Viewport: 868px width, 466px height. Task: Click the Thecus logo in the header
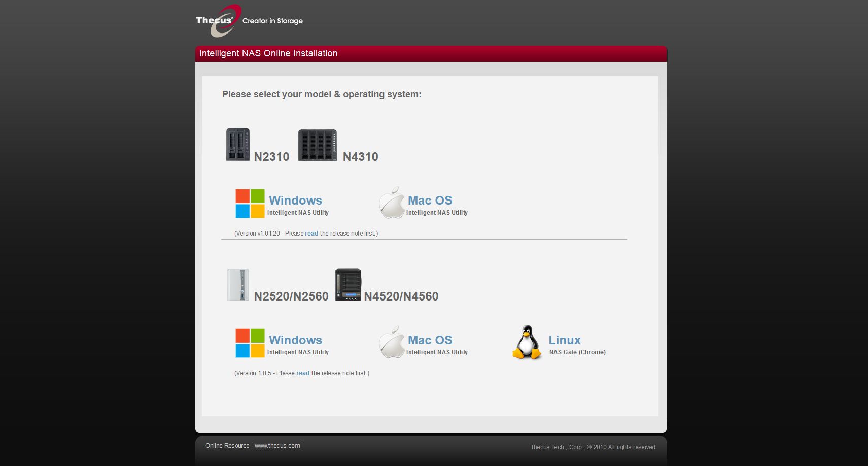[x=218, y=21]
